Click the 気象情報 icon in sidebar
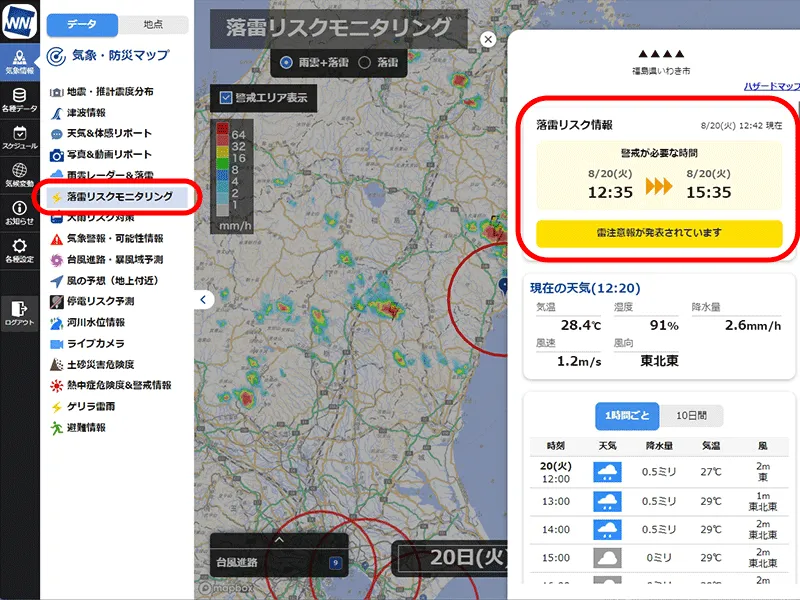This screenshot has height=600, width=800. point(20,60)
